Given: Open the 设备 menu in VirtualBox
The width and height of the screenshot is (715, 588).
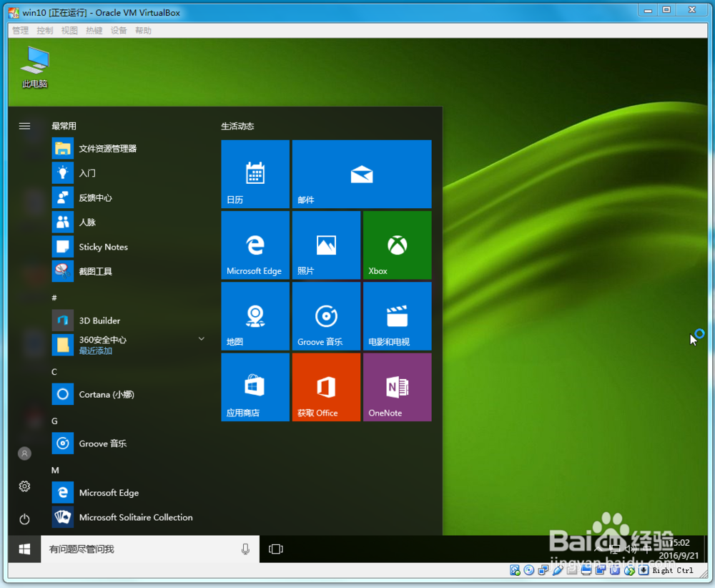Looking at the screenshot, I should [119, 31].
